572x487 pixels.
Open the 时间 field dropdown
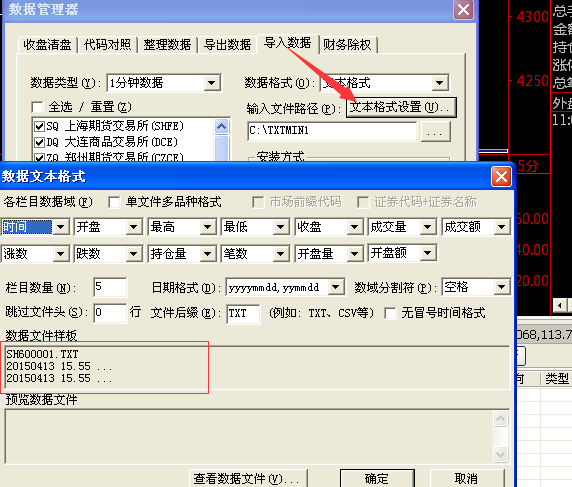pyautogui.click(x=61, y=227)
